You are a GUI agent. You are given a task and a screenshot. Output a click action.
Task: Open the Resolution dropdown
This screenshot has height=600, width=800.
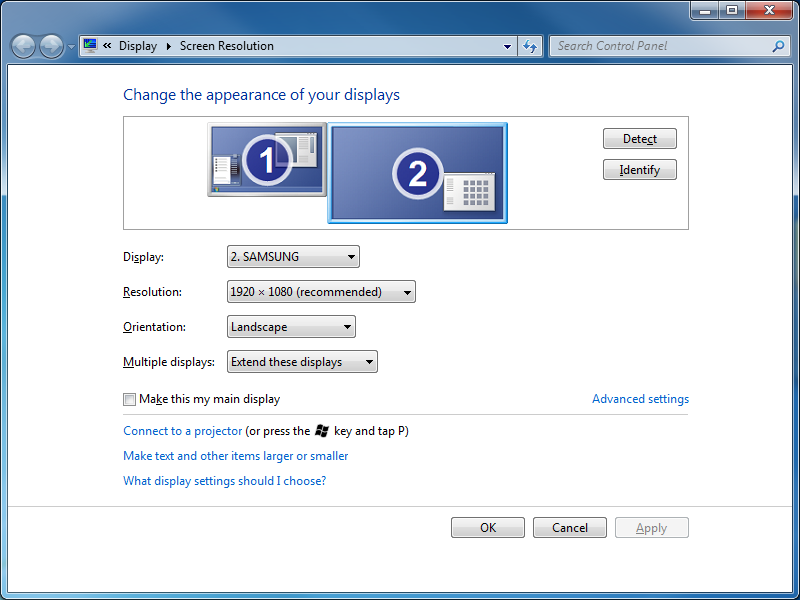(321, 292)
